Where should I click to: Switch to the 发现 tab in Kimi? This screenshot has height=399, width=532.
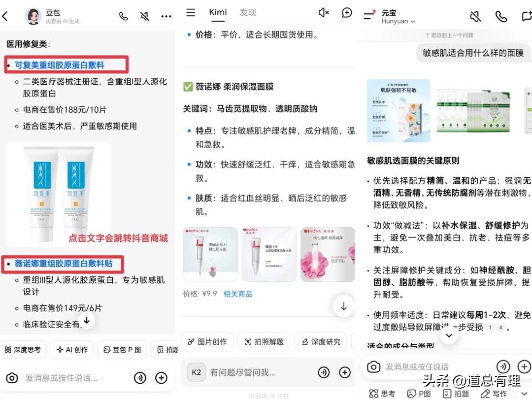[x=248, y=12]
